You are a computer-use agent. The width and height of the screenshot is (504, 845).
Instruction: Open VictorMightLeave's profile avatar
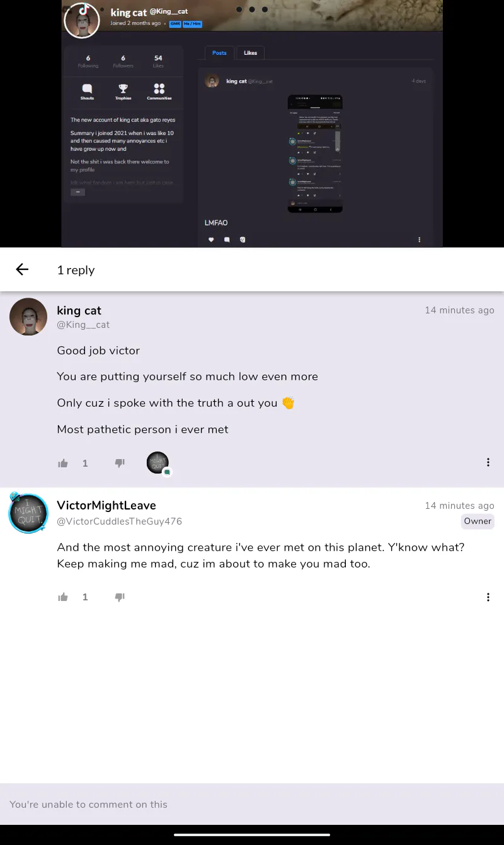point(28,513)
